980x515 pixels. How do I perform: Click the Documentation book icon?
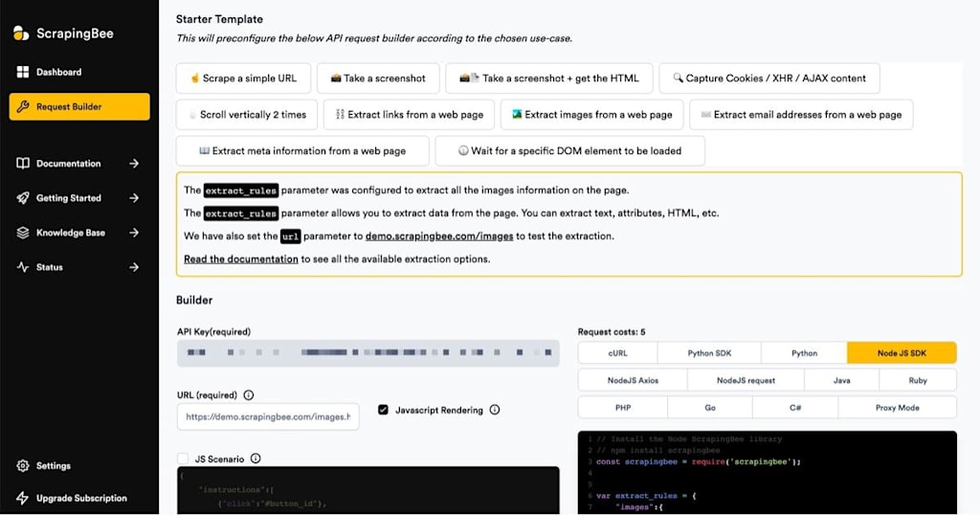click(x=23, y=163)
